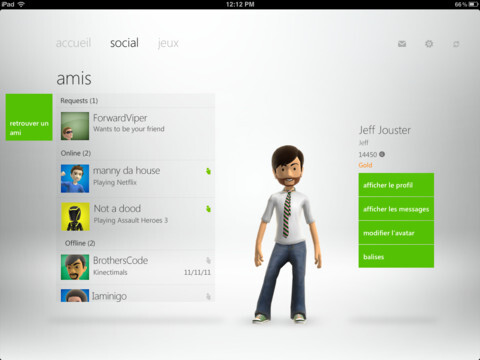Viewport: 480px width, 360px height.
Task: Tap the Jeff Jouster avatar figure
Action: 287,234
